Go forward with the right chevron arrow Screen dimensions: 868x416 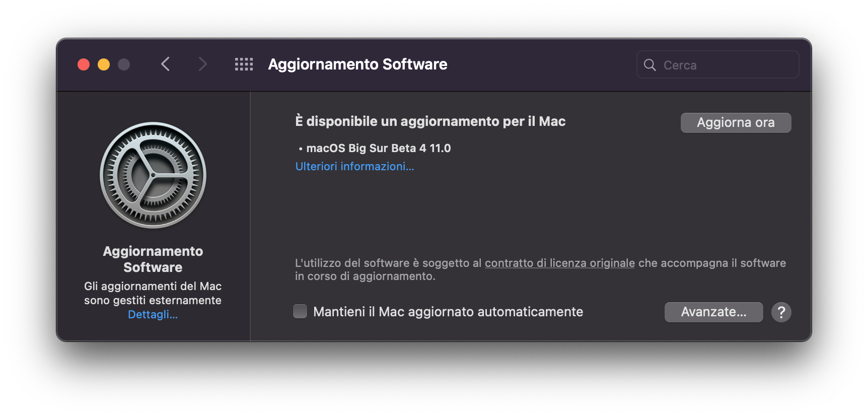click(202, 64)
